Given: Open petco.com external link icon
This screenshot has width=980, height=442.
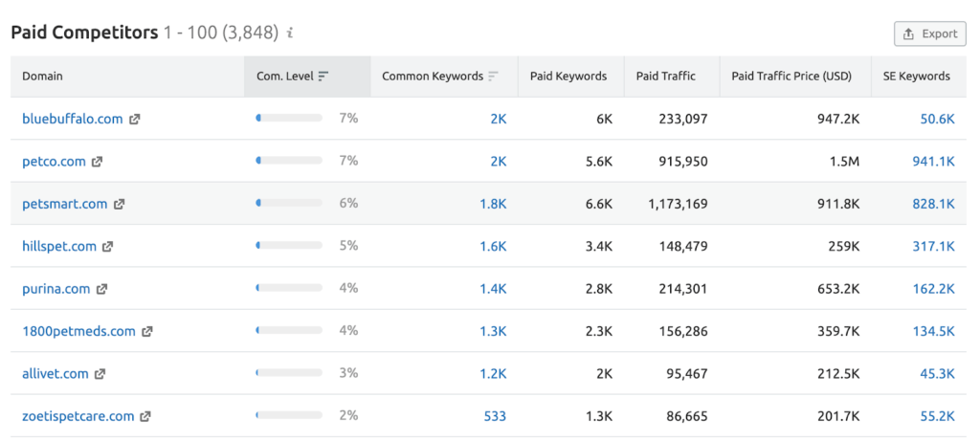Looking at the screenshot, I should point(98,162).
